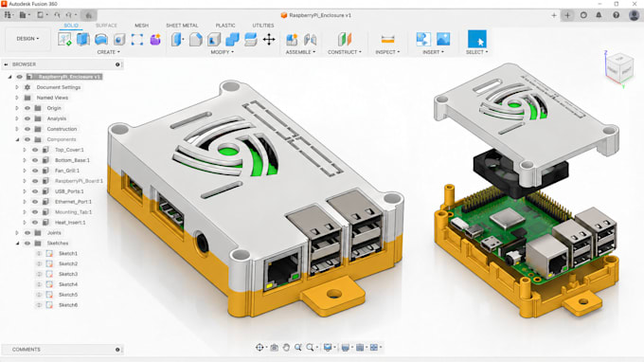Click the job status clock icon
The image size is (644, 362).
click(583, 15)
